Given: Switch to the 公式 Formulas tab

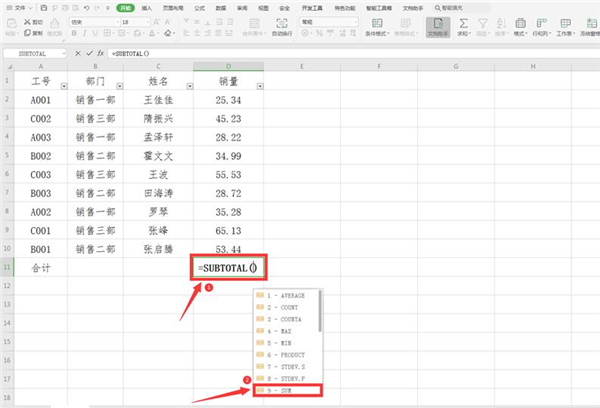Looking at the screenshot, I should 199,8.
